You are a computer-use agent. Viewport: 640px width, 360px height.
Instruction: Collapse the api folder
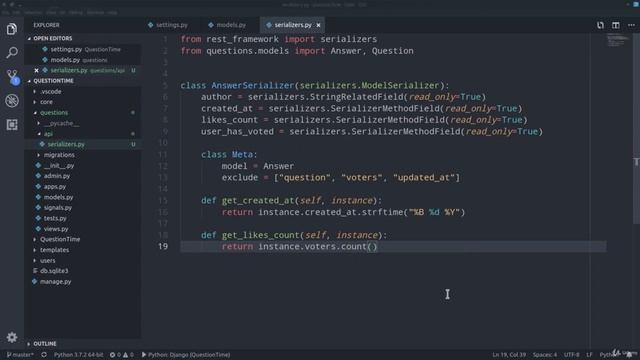pos(48,134)
